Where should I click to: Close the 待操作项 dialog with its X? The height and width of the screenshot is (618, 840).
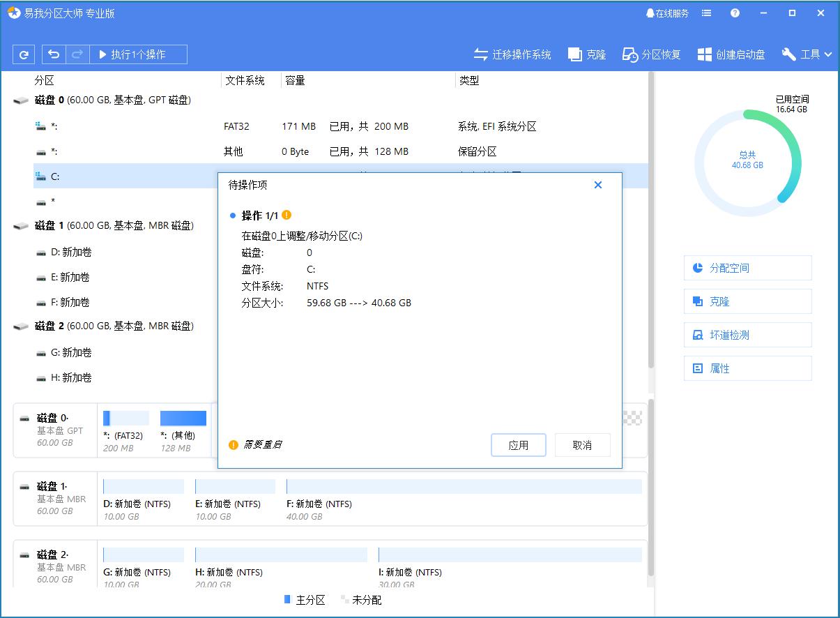tap(598, 185)
